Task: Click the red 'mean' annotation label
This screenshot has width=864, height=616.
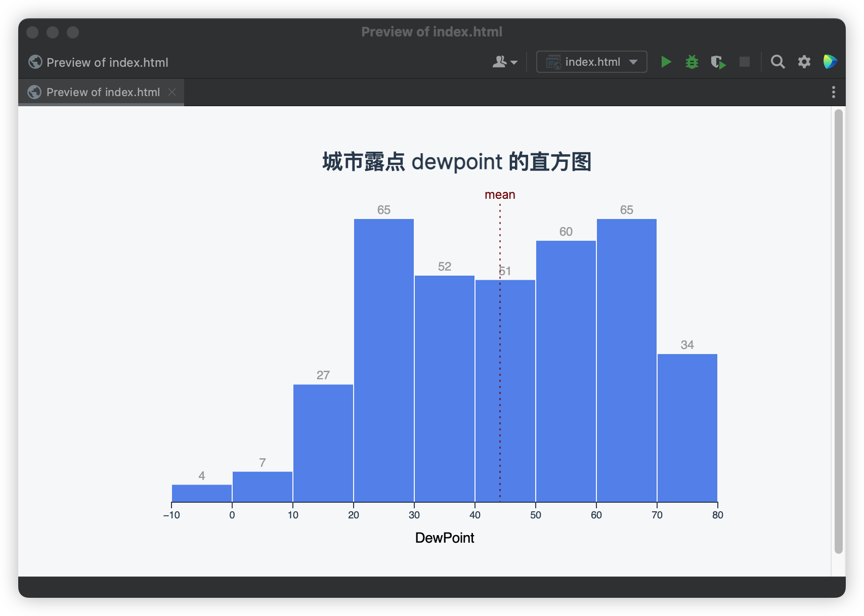Action: point(500,195)
